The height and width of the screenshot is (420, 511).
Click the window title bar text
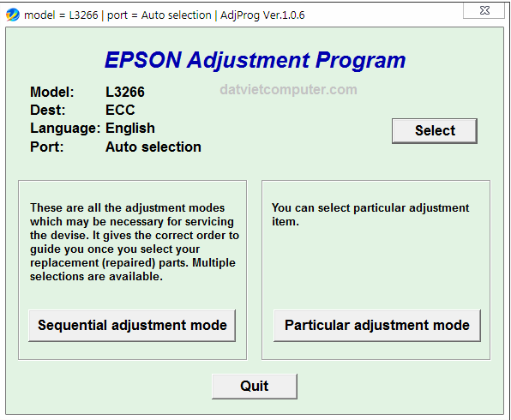tap(165, 15)
